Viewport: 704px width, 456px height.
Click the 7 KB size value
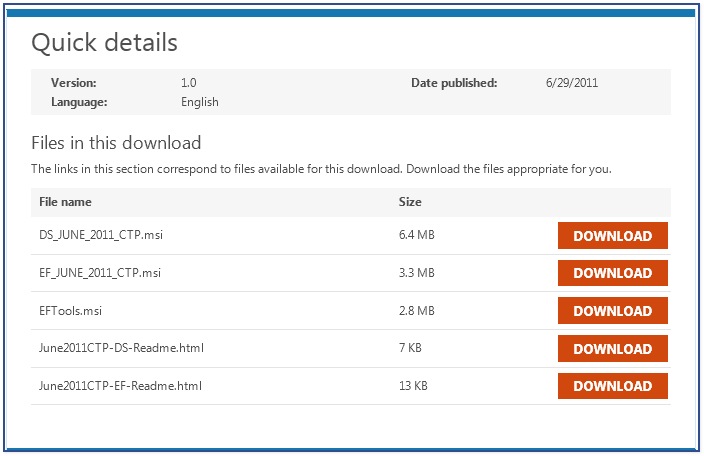click(410, 348)
